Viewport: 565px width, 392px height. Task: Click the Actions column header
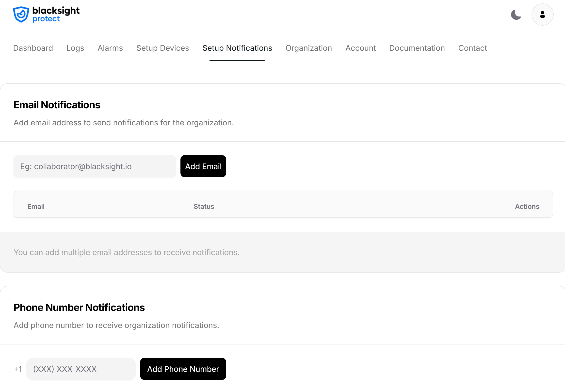click(x=527, y=206)
